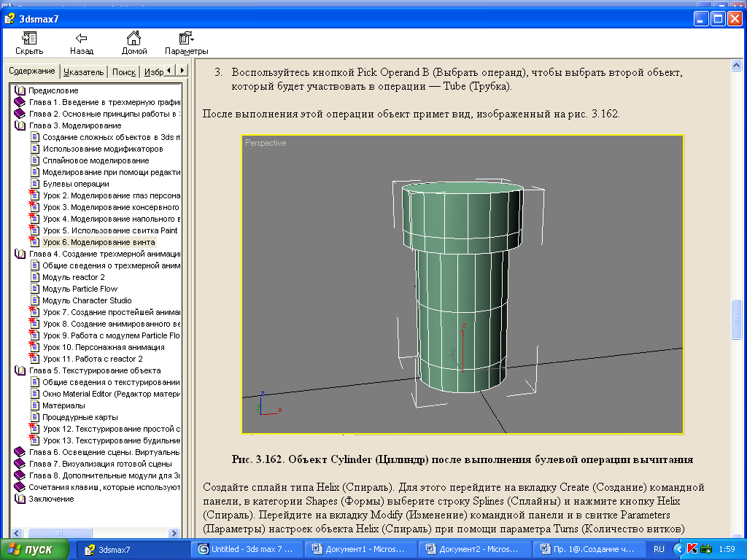Click the content pane vertical scrollbar thumb
This screenshot has width=747, height=560.
point(736,319)
